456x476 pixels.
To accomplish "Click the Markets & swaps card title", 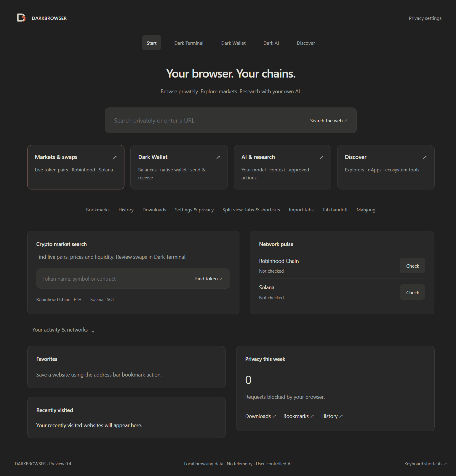I will click(x=56, y=157).
